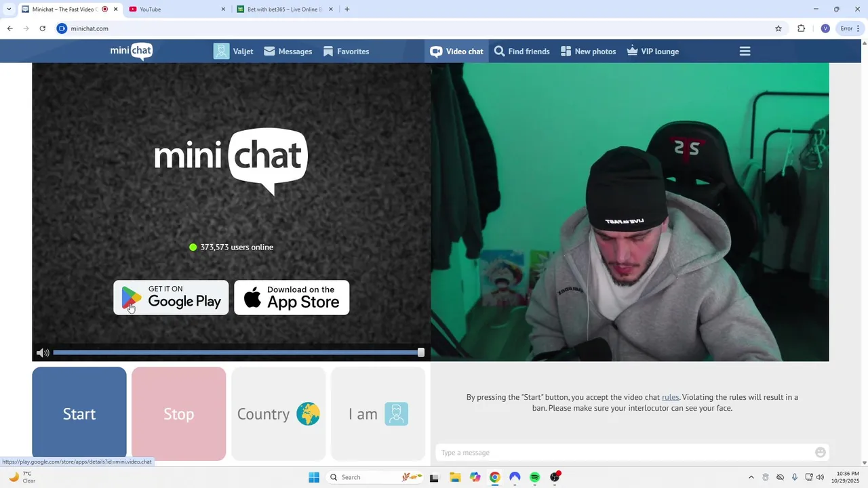Open the Valjet profile
The image size is (868, 488).
(233, 52)
